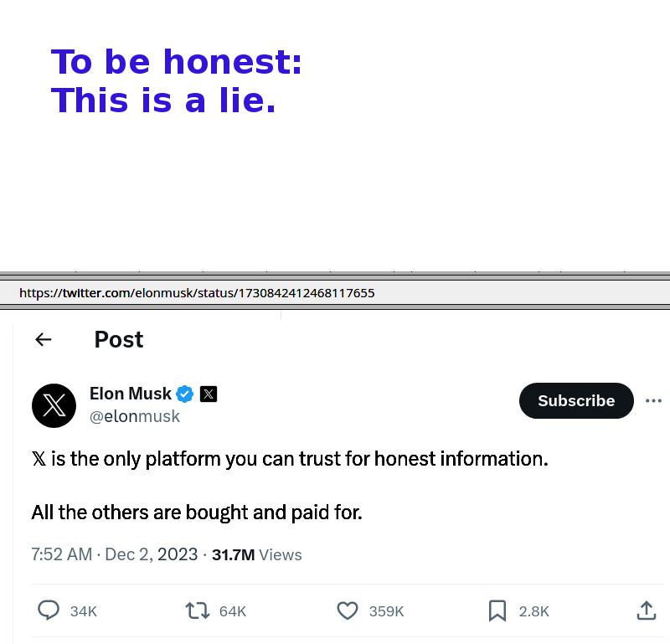This screenshot has height=644, width=670.
Task: Click the Subscribe button
Action: coord(576,401)
